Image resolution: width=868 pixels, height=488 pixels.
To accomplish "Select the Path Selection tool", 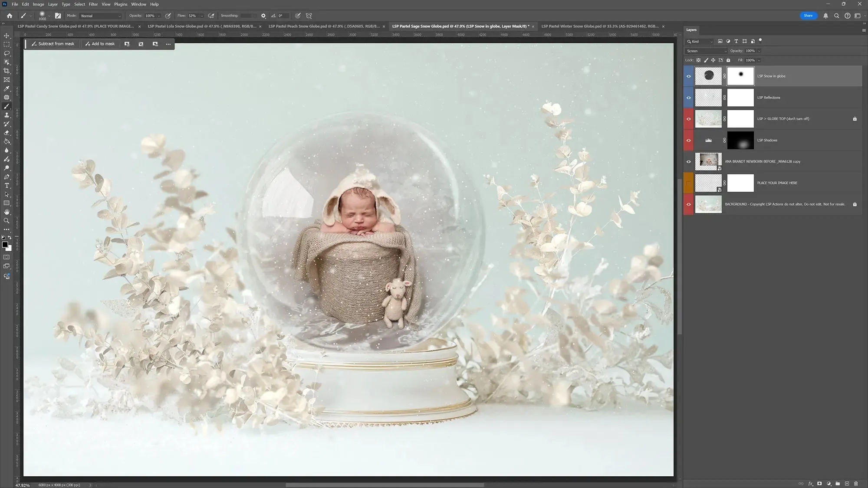I will [x=7, y=194].
